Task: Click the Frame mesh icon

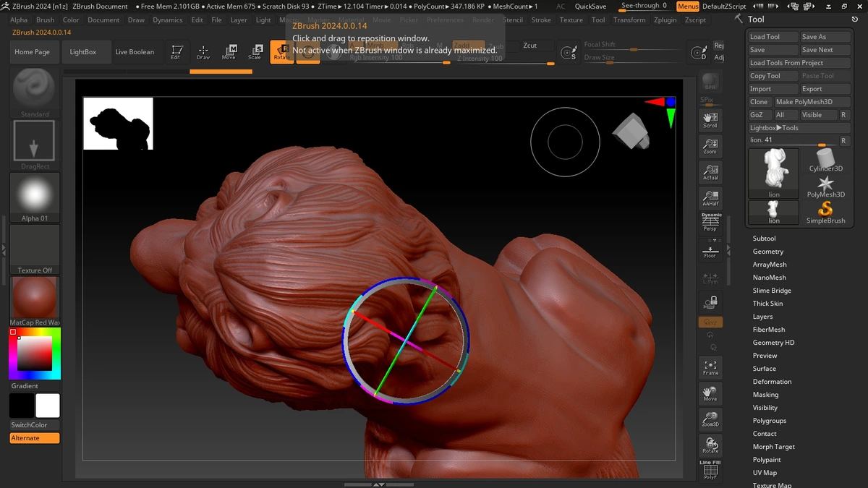Action: (x=710, y=367)
